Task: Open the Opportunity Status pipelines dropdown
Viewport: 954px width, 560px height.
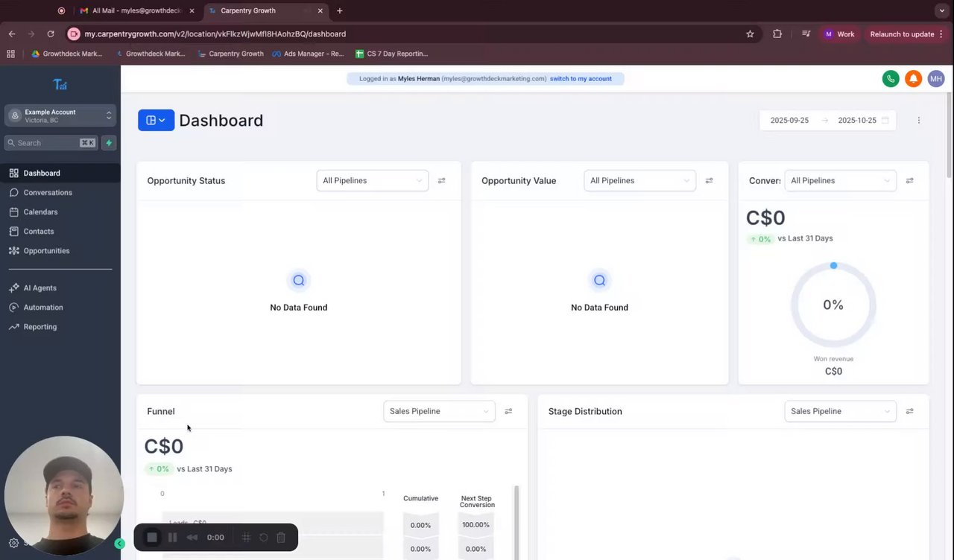Action: 373,180
